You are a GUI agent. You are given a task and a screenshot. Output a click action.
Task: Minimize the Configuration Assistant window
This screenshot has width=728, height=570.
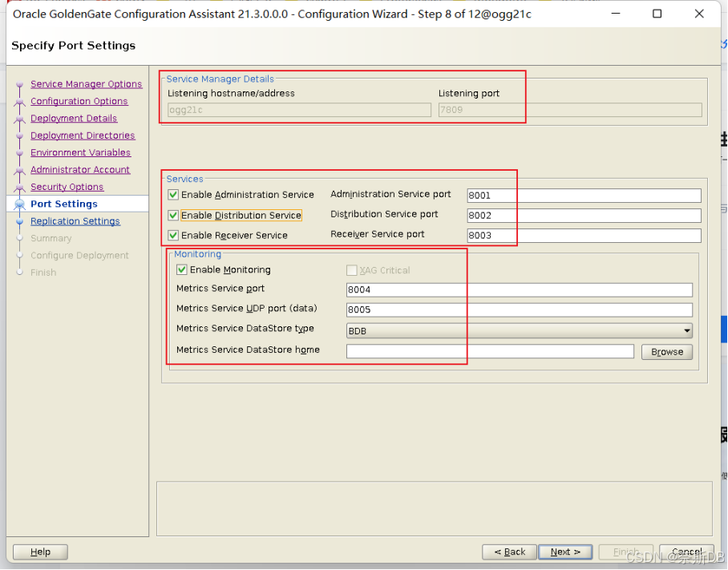tap(616, 14)
